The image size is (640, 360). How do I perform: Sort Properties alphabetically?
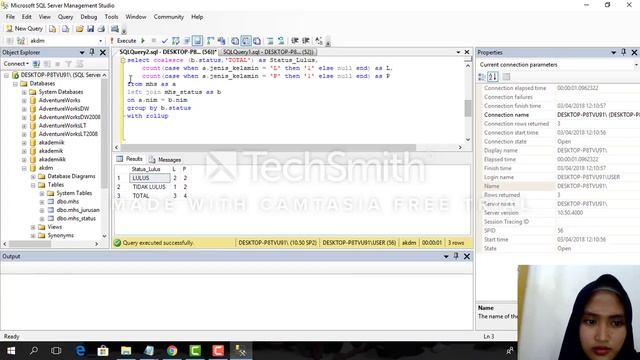point(493,77)
